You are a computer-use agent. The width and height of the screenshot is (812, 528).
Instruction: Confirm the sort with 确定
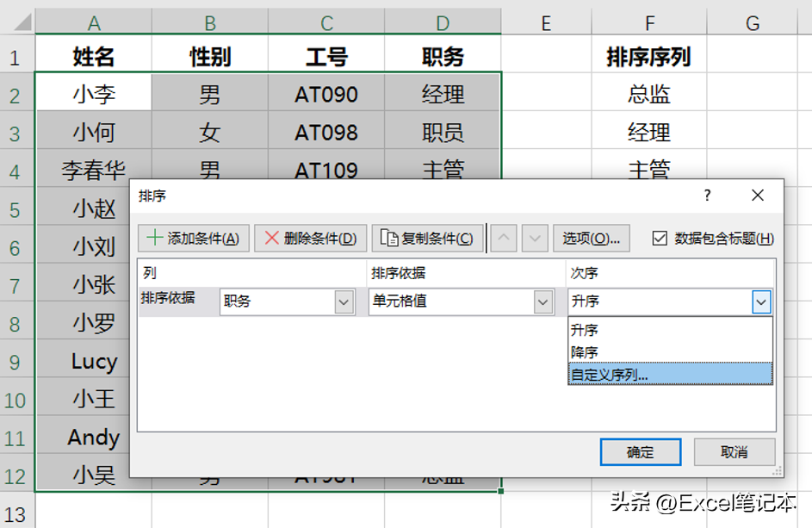click(641, 452)
